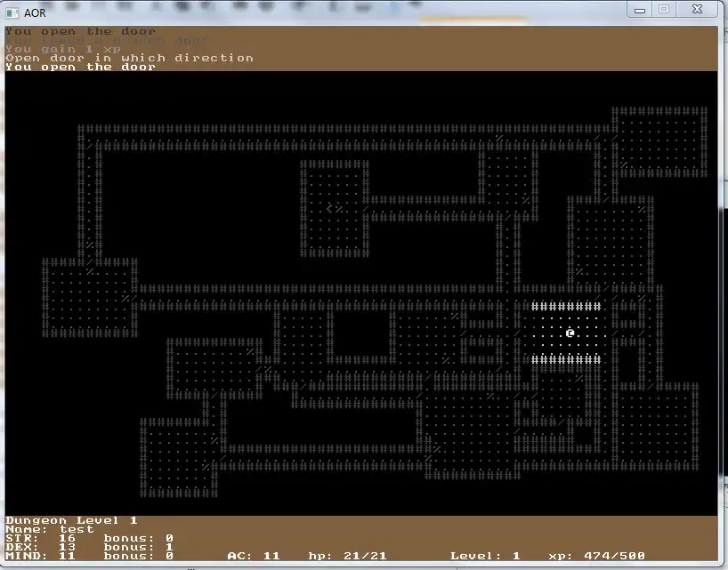728x570 pixels.
Task: Minimize the AOR window
Action: click(x=640, y=10)
